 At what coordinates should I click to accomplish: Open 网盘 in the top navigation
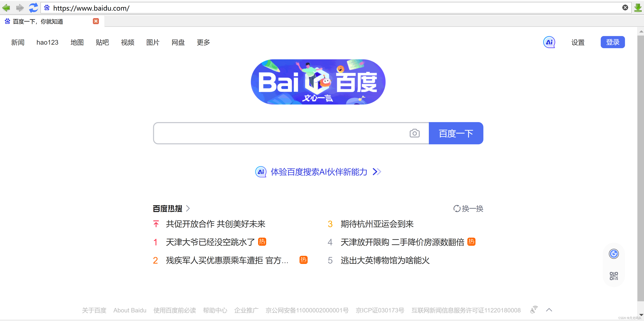point(178,42)
